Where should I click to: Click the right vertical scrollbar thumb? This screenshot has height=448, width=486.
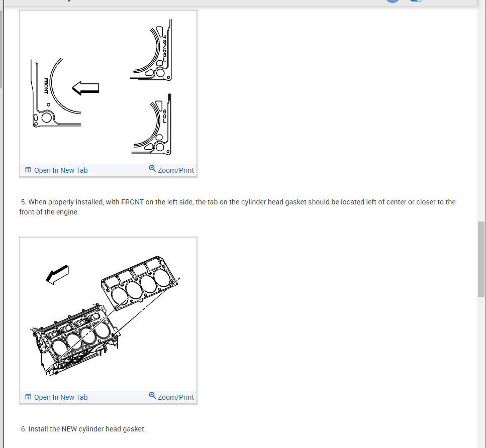point(481,259)
